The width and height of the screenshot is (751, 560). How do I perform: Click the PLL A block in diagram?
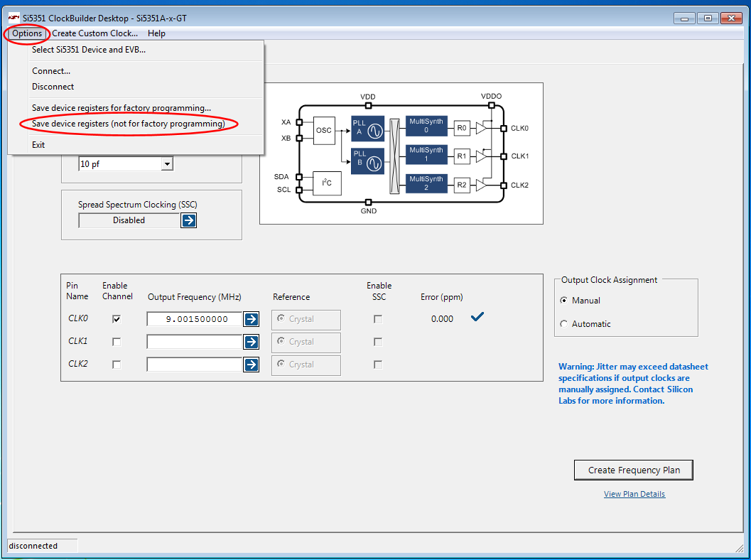[367, 130]
